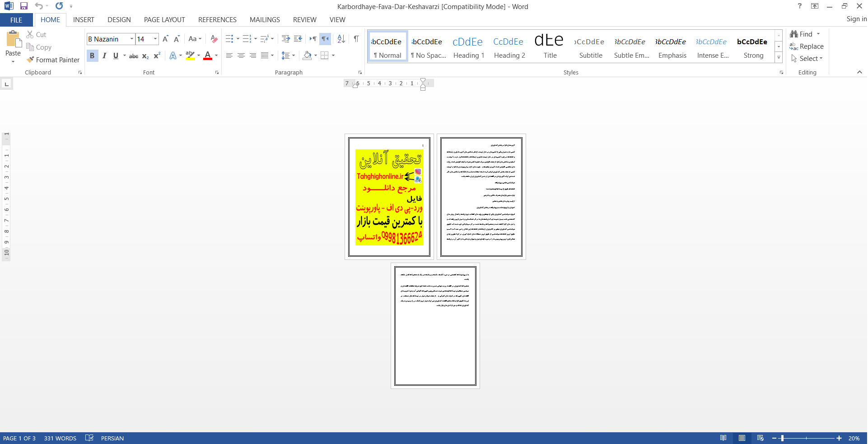Screen dimensions: 868x444
Task: Select the Format Painter tool
Action: pyautogui.click(x=53, y=60)
